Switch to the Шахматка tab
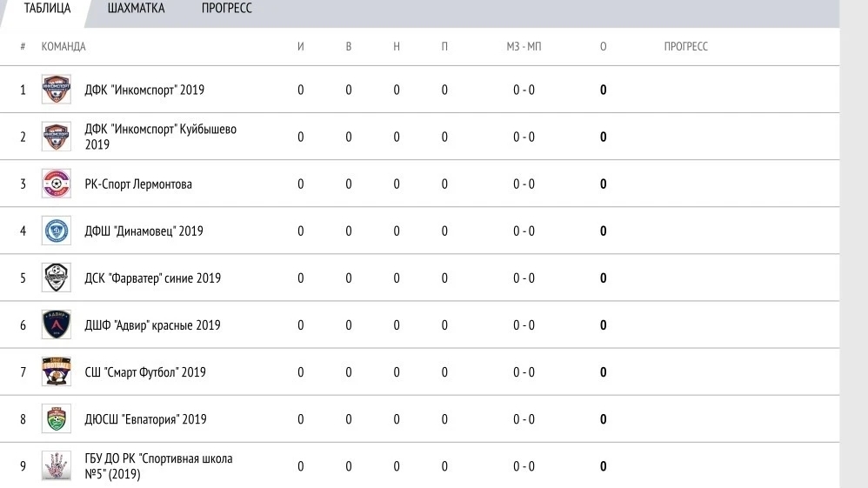Viewport: 868px width, 488px height. pos(136,9)
